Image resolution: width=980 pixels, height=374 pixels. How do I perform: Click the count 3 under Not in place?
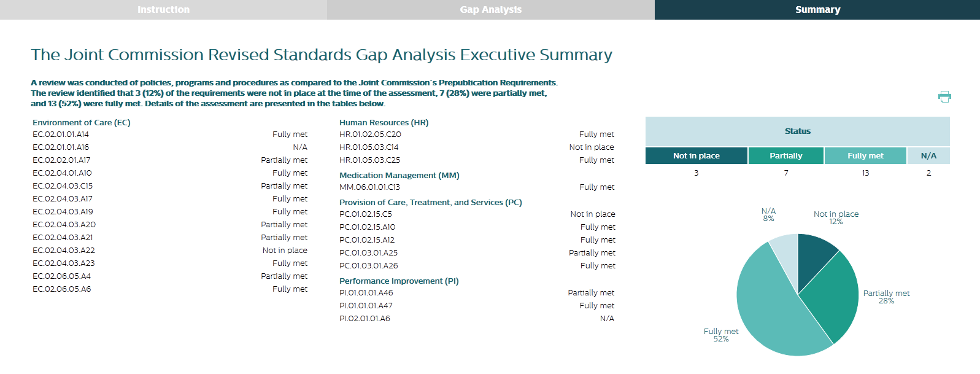point(696,173)
